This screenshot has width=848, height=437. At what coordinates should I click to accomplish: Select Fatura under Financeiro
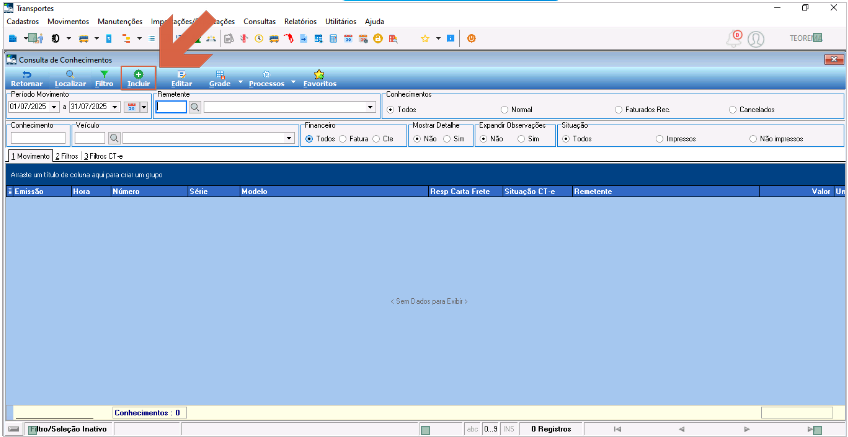pos(343,139)
